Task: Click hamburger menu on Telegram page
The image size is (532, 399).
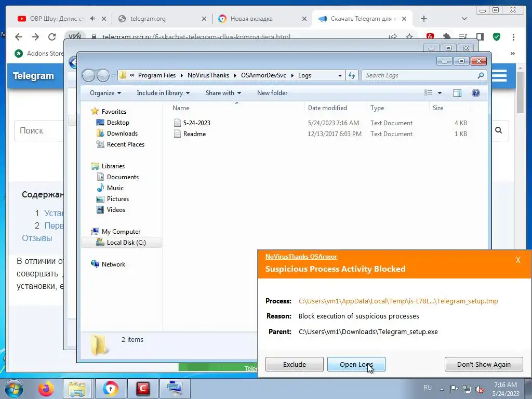Action: click(499, 75)
